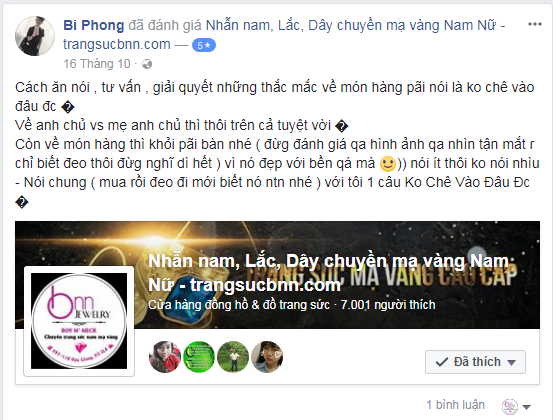Open the 1 bình luận comments link
553x420 pixels.
click(x=455, y=404)
